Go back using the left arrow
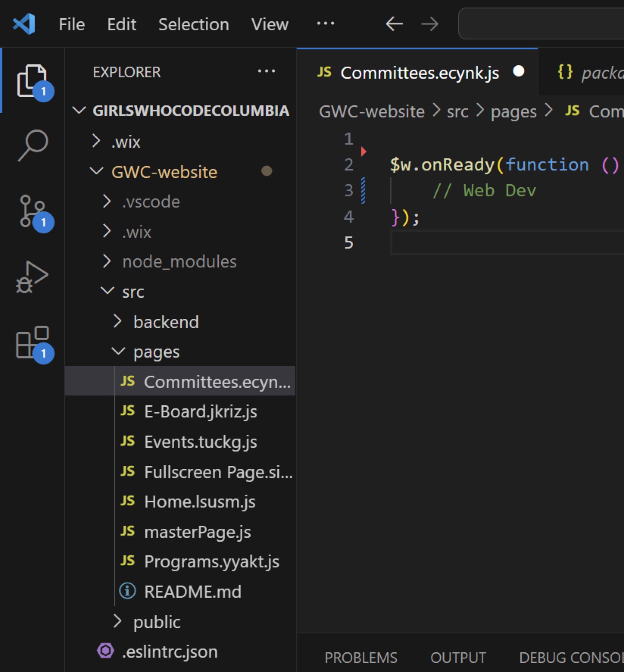624x672 pixels. pyautogui.click(x=394, y=24)
